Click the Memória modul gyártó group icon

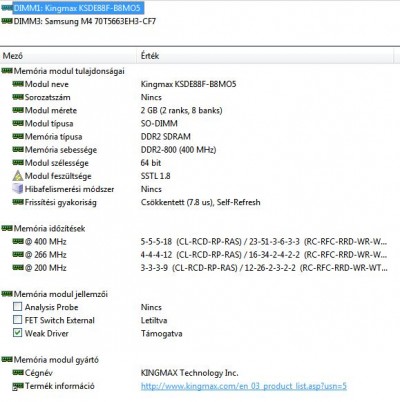[7, 359]
